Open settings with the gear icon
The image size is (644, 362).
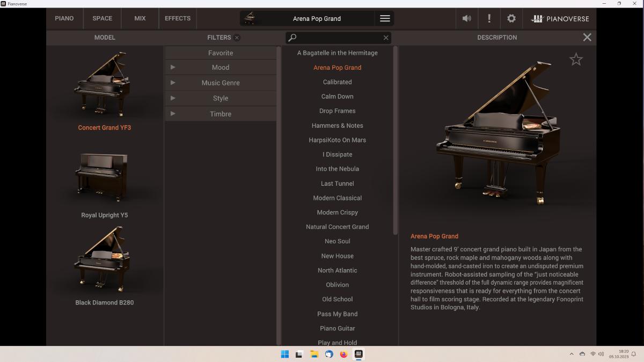coord(511,18)
